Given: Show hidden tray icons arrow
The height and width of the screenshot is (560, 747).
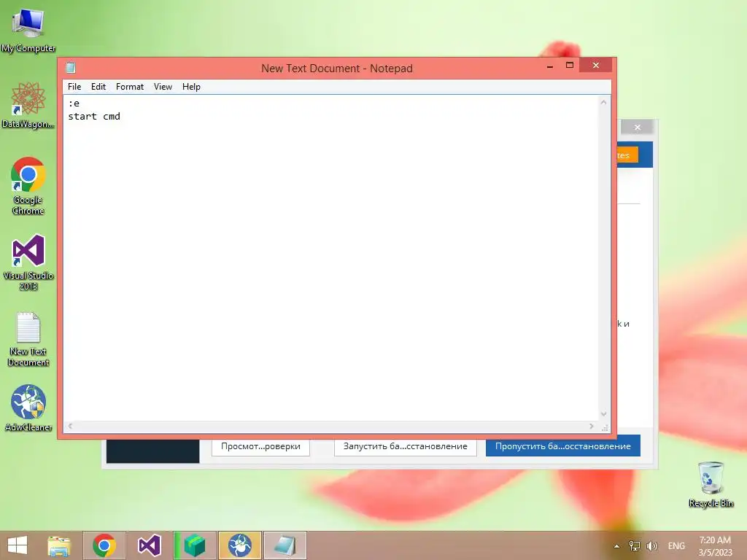Looking at the screenshot, I should click(616, 546).
